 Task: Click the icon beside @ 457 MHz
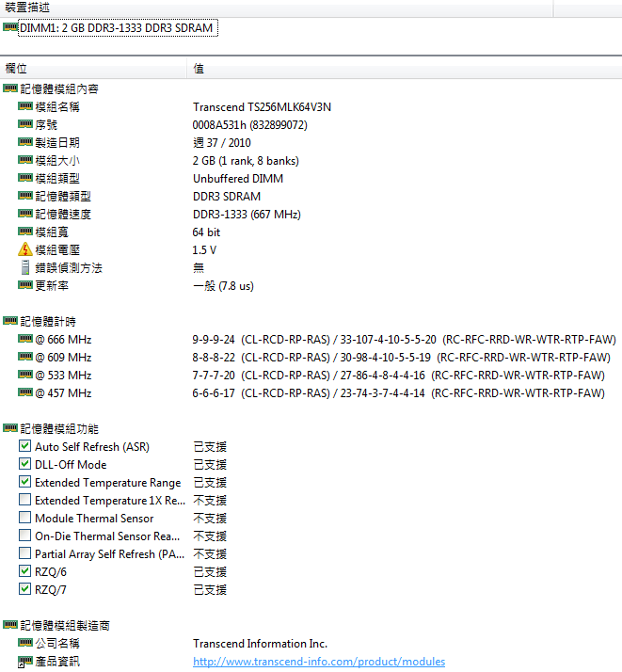coord(24,392)
